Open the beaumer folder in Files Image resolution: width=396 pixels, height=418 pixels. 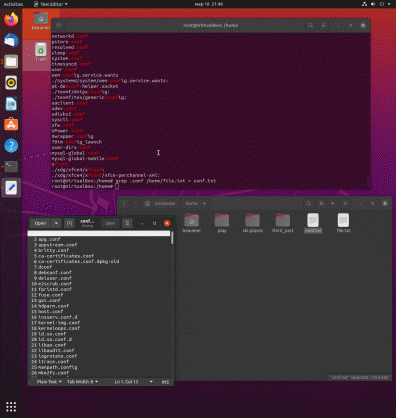pyautogui.click(x=191, y=223)
